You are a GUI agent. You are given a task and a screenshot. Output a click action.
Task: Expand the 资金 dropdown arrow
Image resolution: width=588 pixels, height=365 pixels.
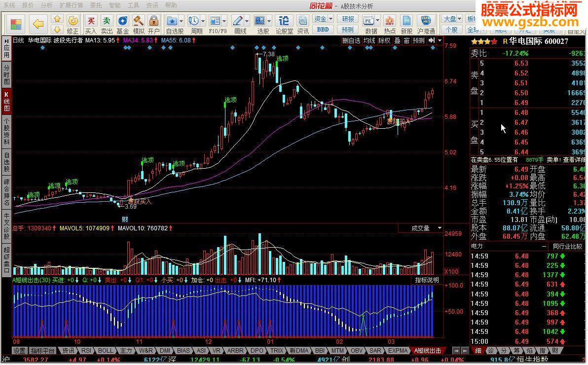tap(331, 19)
